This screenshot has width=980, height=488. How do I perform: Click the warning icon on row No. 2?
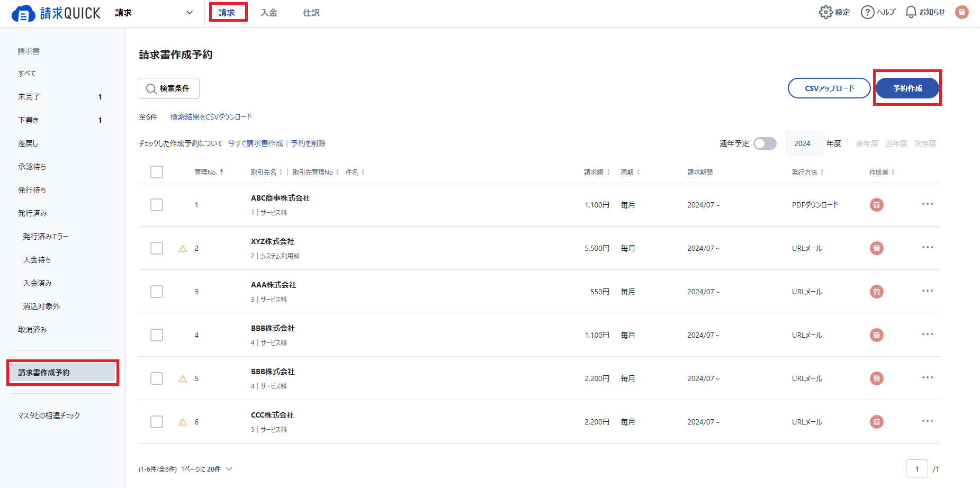[x=183, y=248]
